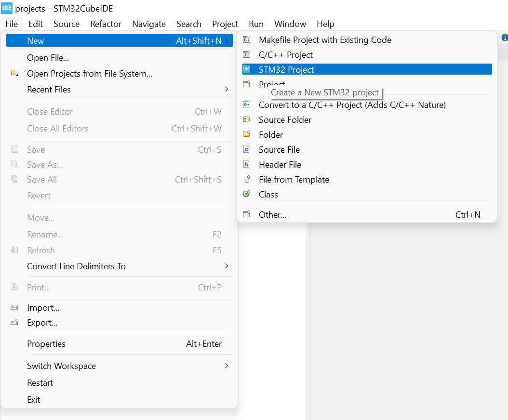Open the Navigate menu
508x420 pixels.
click(x=149, y=24)
